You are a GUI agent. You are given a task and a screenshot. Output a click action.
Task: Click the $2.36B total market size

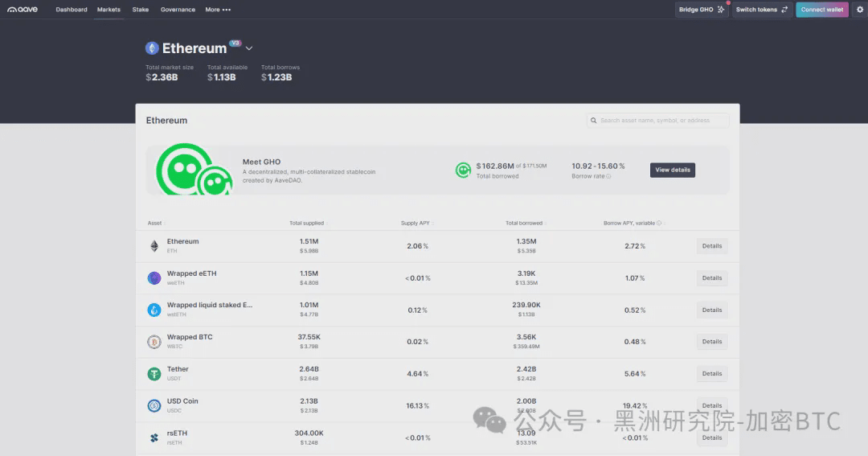coord(162,77)
